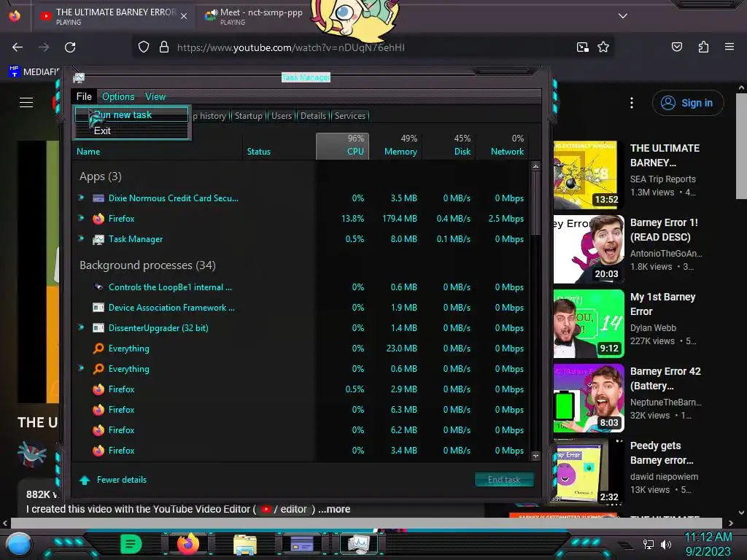
Task: Select Controls the LoopBe1 internal process icon
Action: point(98,287)
